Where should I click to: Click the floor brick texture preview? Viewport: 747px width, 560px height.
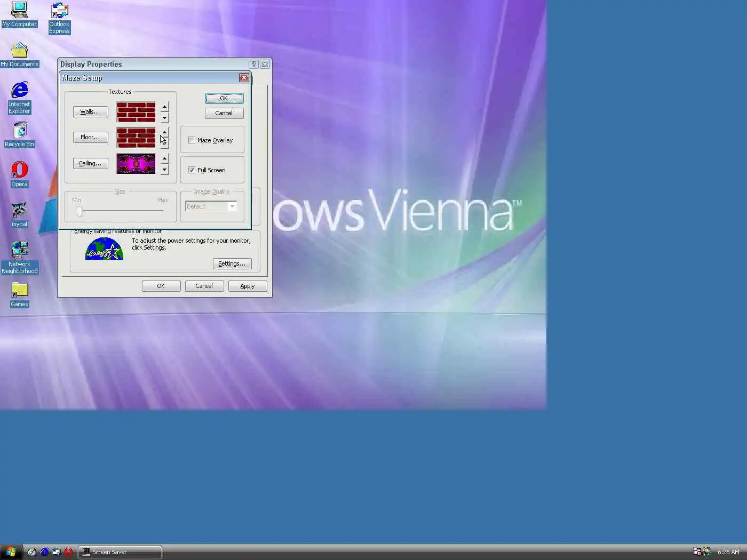point(136,138)
